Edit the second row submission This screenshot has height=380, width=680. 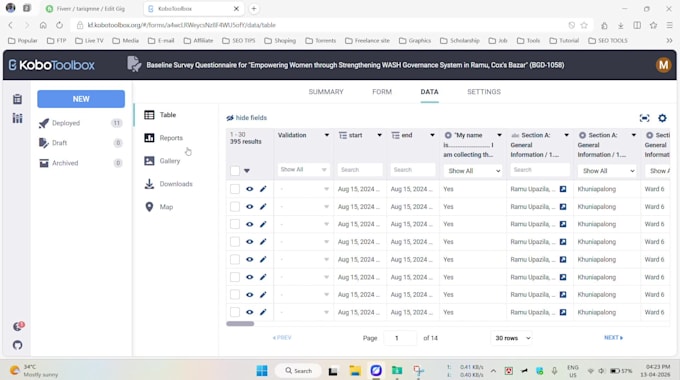pyautogui.click(x=263, y=206)
